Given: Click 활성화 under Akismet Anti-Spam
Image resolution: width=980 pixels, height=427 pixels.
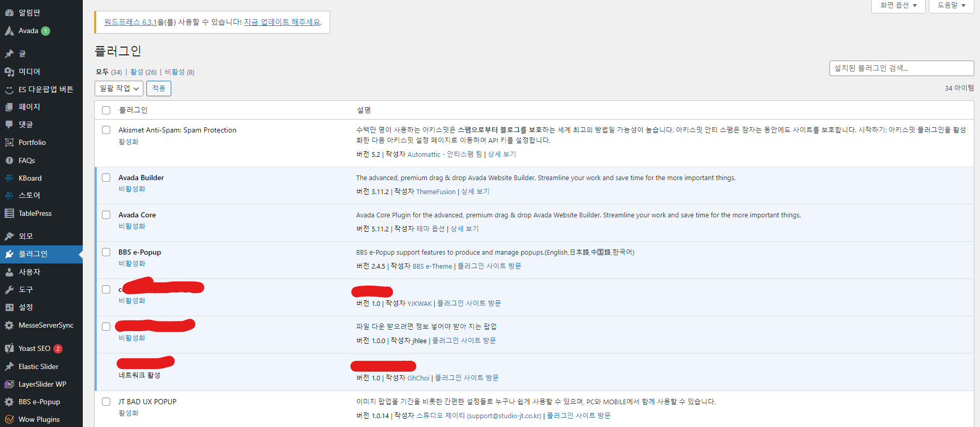Looking at the screenshot, I should pyautogui.click(x=128, y=142).
